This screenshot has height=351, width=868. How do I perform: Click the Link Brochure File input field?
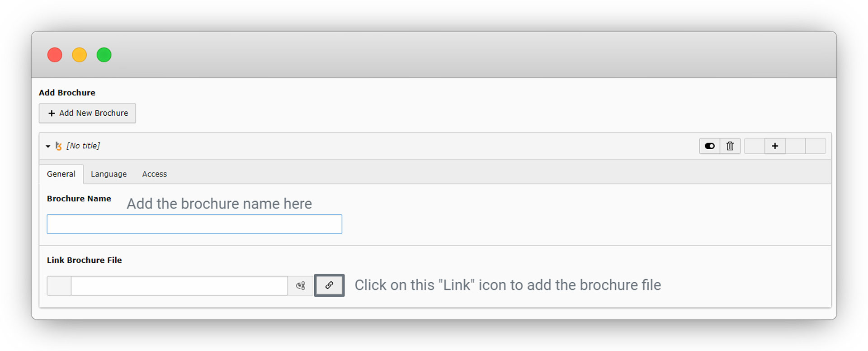coord(179,286)
